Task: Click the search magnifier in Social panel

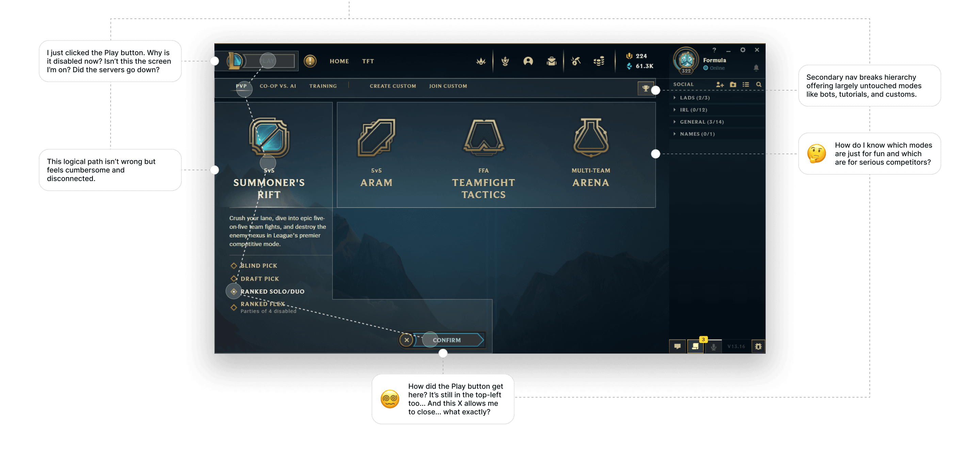Action: 758,84
